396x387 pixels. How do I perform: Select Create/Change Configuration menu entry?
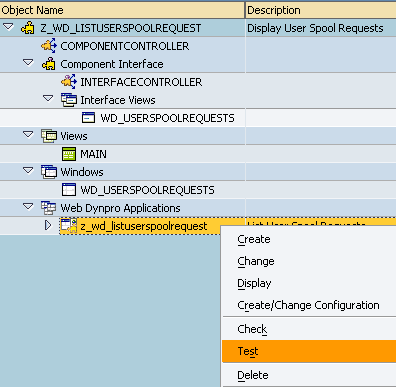click(x=308, y=305)
